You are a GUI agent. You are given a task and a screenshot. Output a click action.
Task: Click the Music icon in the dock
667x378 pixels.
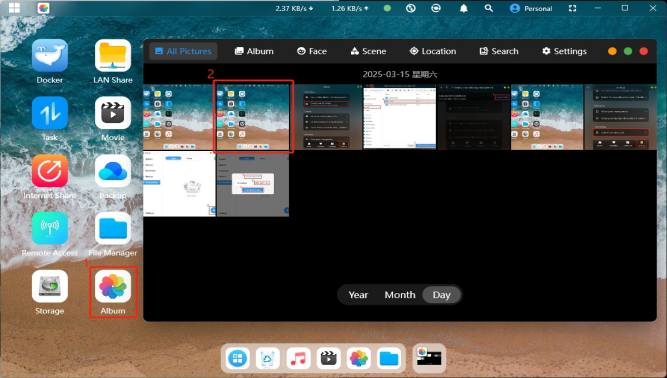pos(298,358)
